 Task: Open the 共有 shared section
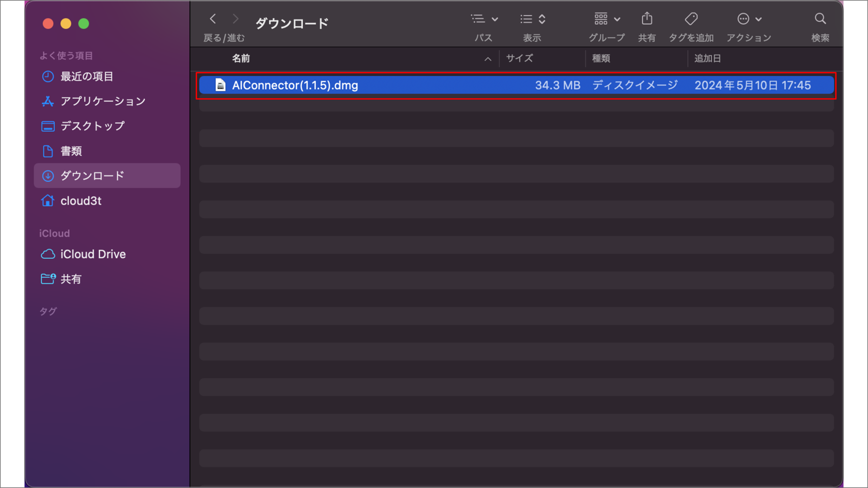click(71, 279)
